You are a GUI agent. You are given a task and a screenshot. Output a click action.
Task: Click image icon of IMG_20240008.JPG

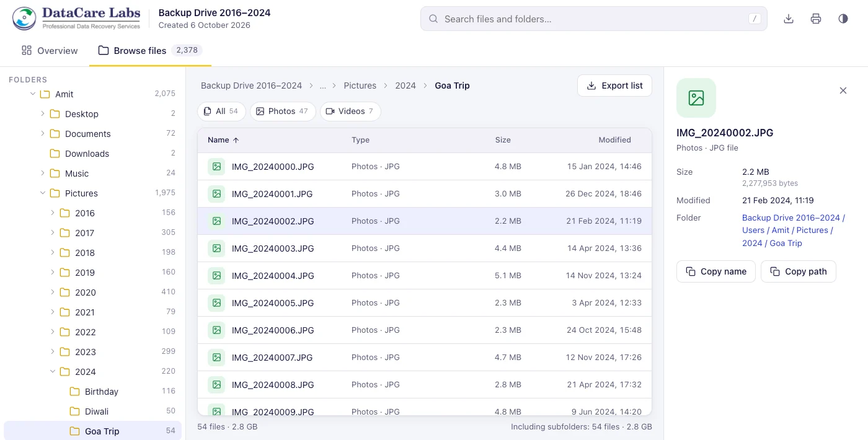[x=216, y=385]
